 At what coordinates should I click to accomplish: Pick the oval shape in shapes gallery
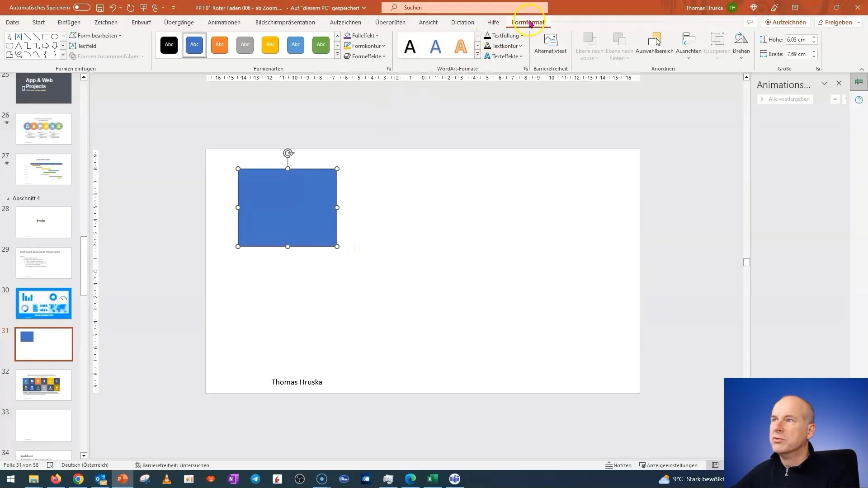[x=55, y=37]
